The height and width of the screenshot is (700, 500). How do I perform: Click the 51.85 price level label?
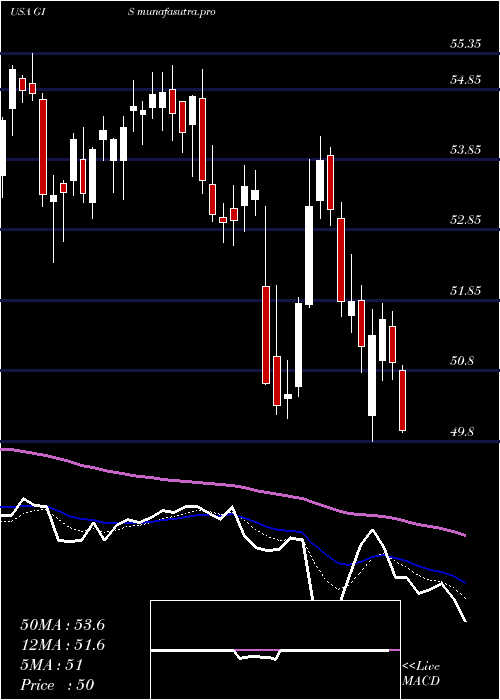click(x=467, y=291)
